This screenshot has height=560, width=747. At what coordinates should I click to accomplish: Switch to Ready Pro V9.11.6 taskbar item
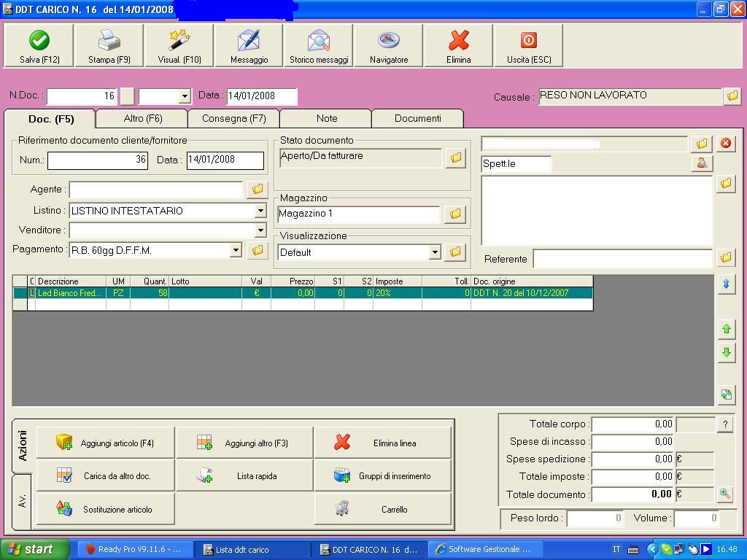click(134, 549)
